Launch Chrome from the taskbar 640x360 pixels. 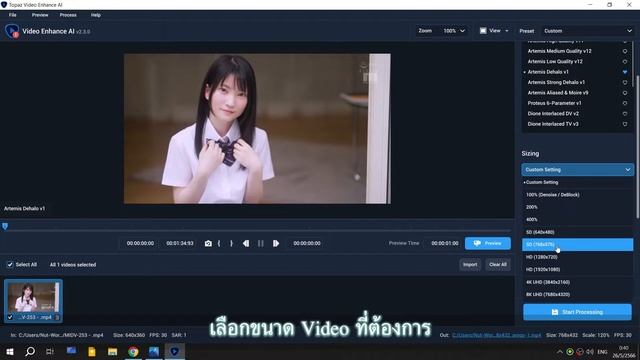[133, 351]
